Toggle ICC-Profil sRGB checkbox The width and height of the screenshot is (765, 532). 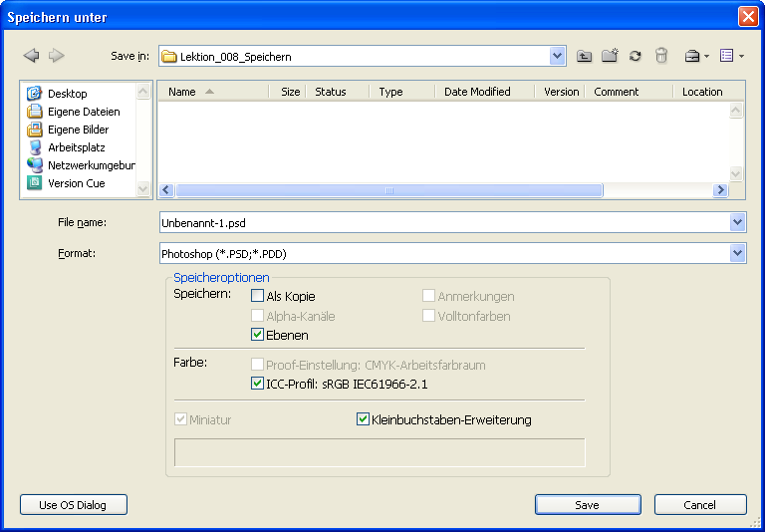tap(258, 384)
